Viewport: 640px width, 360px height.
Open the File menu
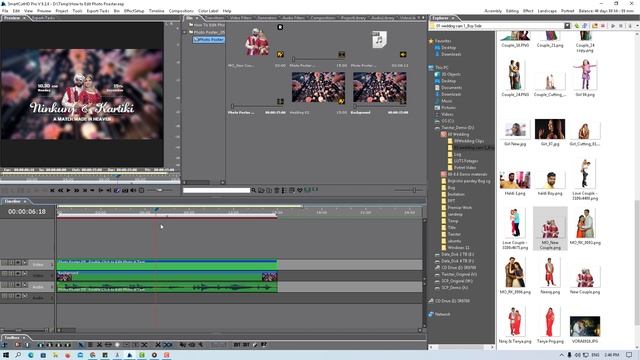(5, 11)
